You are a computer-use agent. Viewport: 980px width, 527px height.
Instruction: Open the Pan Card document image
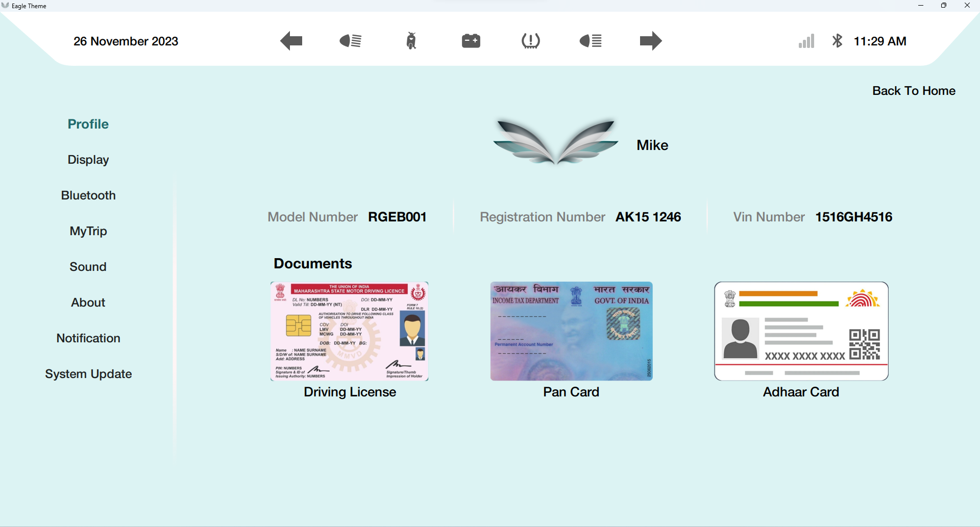571,331
